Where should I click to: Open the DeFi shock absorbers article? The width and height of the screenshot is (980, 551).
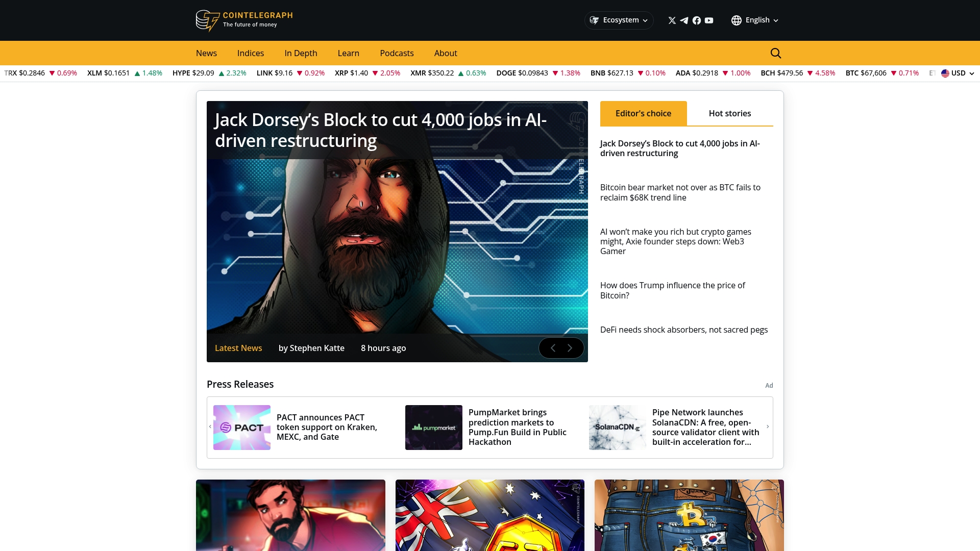point(684,330)
